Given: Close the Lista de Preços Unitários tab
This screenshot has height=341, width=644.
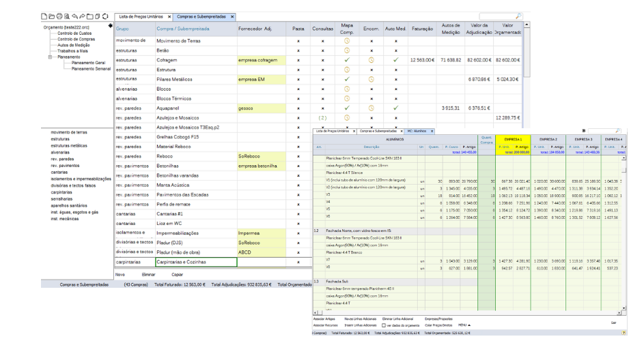Looking at the screenshot, I should (169, 17).
